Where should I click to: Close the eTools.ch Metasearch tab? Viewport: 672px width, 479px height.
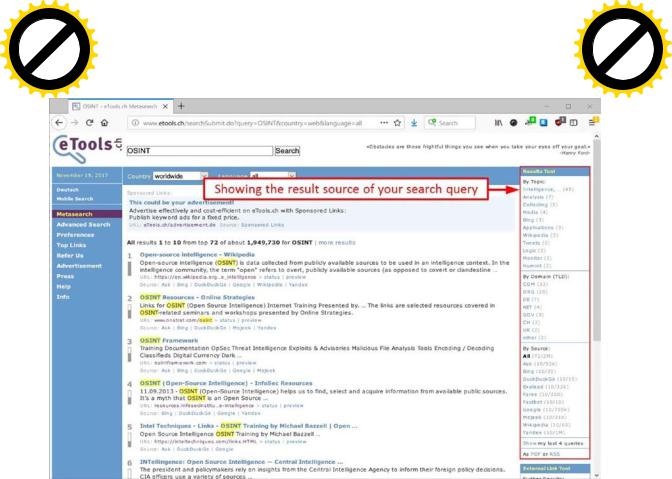click(165, 106)
